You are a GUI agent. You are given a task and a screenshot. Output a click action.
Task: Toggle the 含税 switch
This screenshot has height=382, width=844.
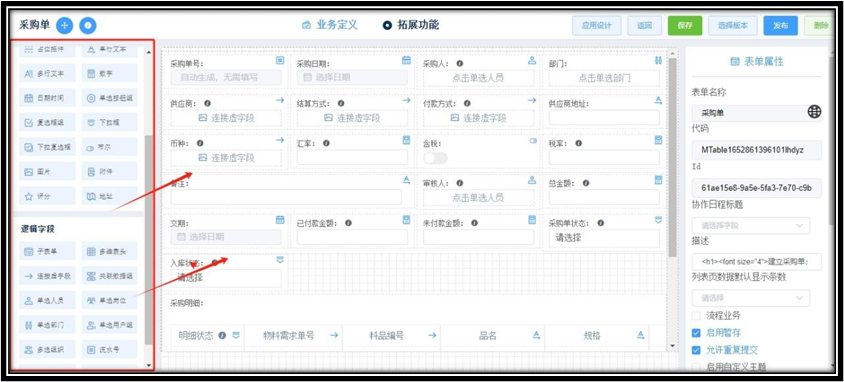coord(435,158)
